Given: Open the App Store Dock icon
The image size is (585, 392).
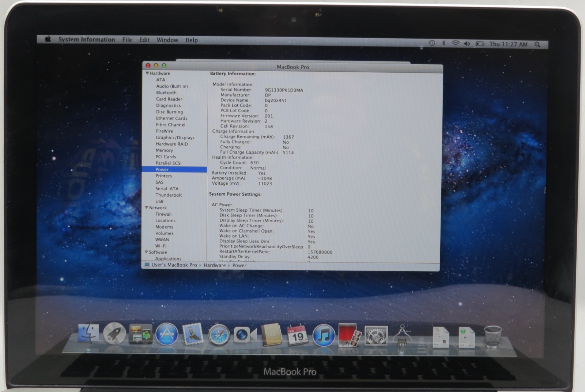Looking at the screenshot, I should click(x=167, y=334).
